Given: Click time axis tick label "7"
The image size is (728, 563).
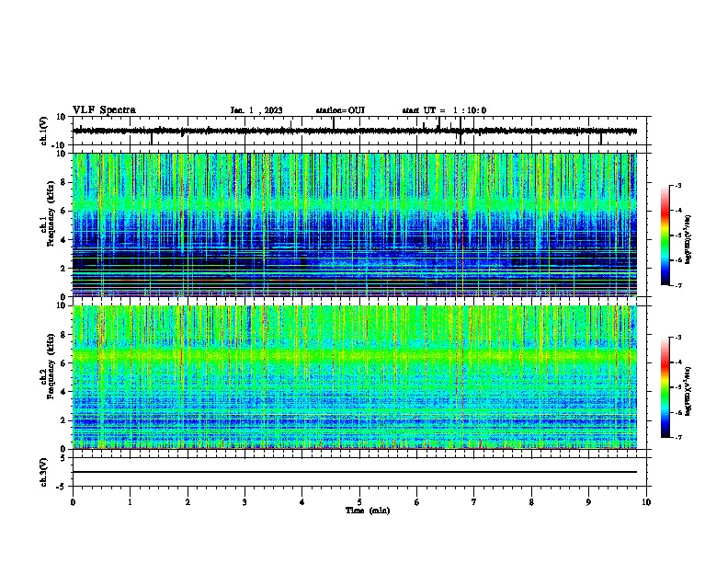Looking at the screenshot, I should tap(474, 502).
